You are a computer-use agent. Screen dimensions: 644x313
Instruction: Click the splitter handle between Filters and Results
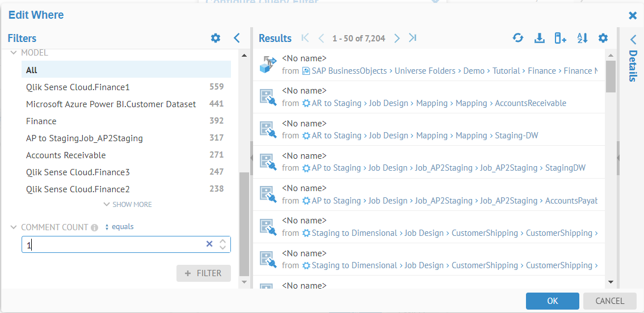[251, 158]
